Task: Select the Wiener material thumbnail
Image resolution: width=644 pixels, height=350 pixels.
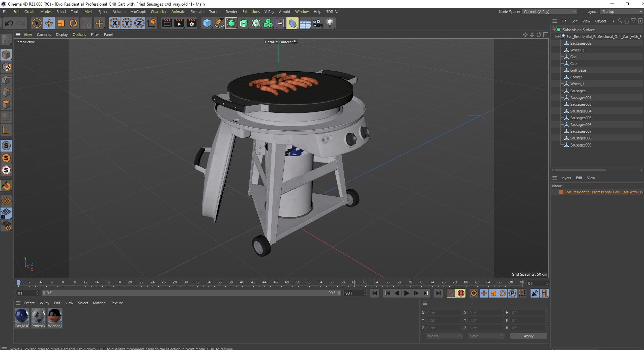Action: (x=55, y=316)
